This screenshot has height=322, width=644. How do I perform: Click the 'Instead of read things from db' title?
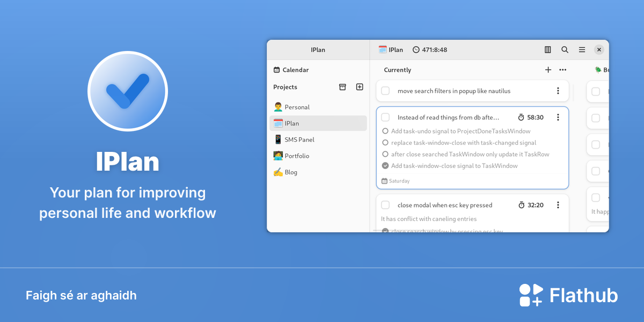tap(449, 118)
